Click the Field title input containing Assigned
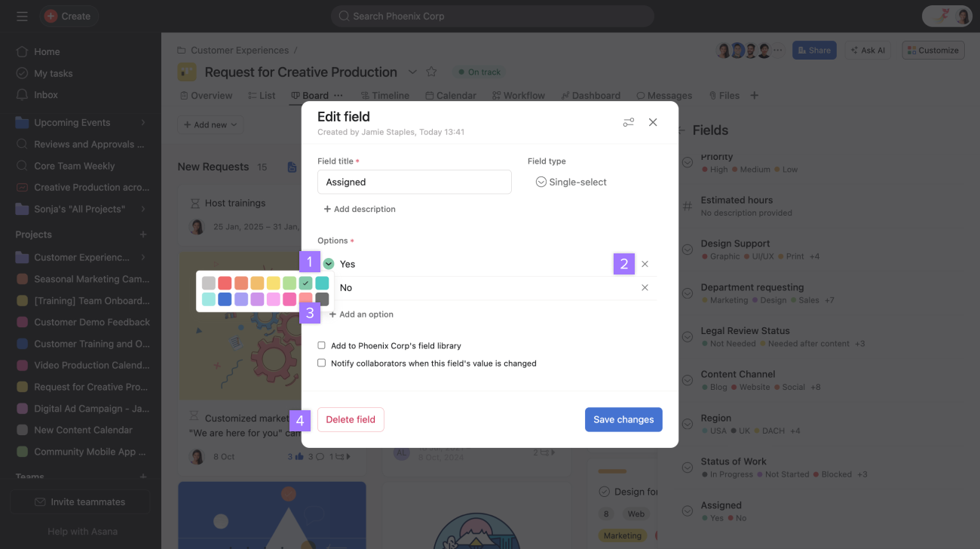Image resolution: width=980 pixels, height=549 pixels. coord(414,182)
